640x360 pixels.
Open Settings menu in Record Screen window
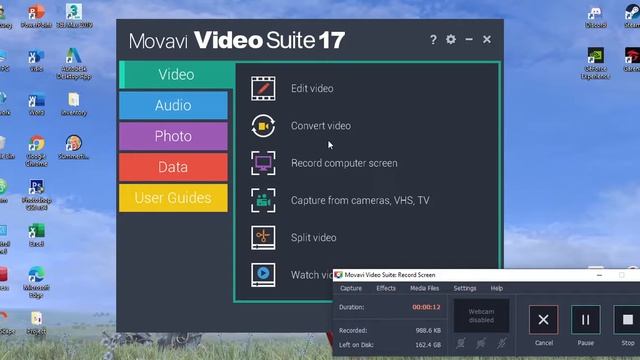point(465,288)
